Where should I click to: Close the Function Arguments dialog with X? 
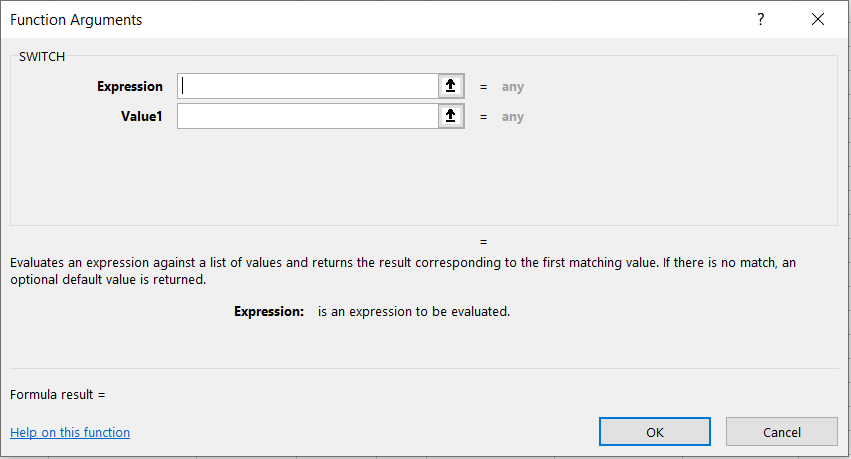point(818,19)
